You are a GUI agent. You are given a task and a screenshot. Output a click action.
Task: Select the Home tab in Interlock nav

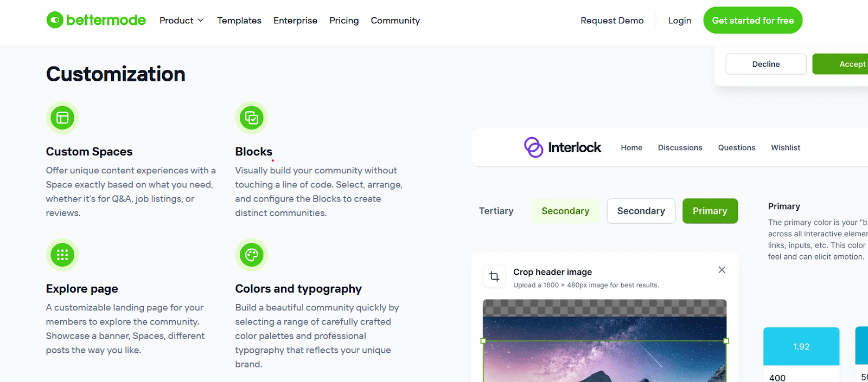coord(631,147)
